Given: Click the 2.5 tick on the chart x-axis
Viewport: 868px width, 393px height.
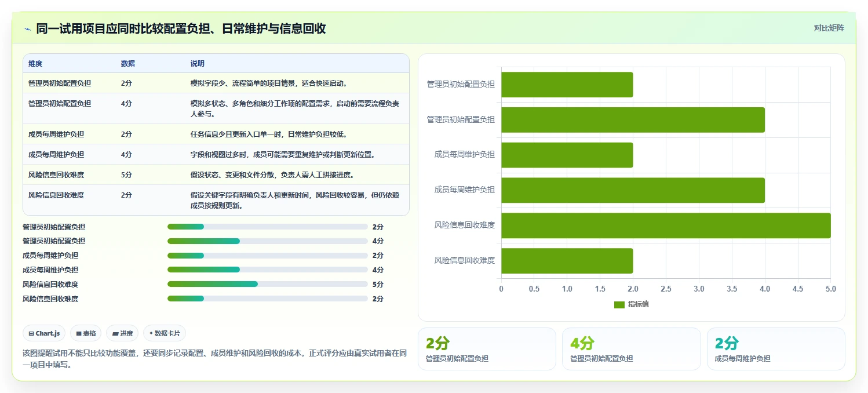Looking at the screenshot, I should click(666, 289).
